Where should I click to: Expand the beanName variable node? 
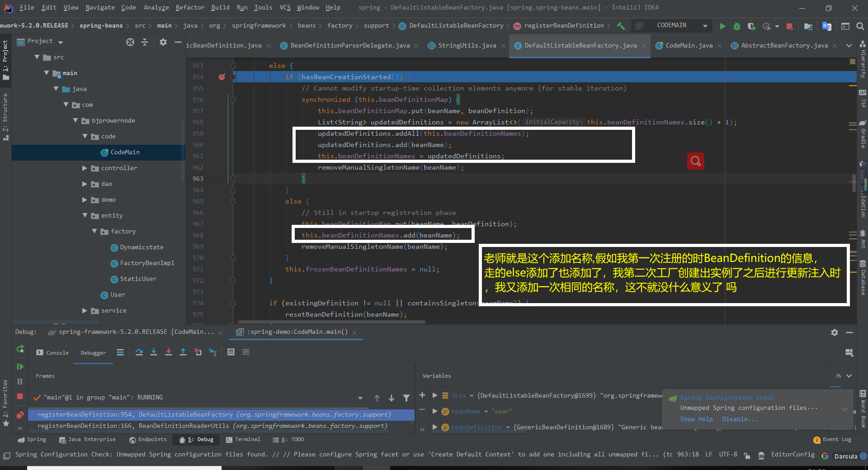pyautogui.click(x=435, y=411)
